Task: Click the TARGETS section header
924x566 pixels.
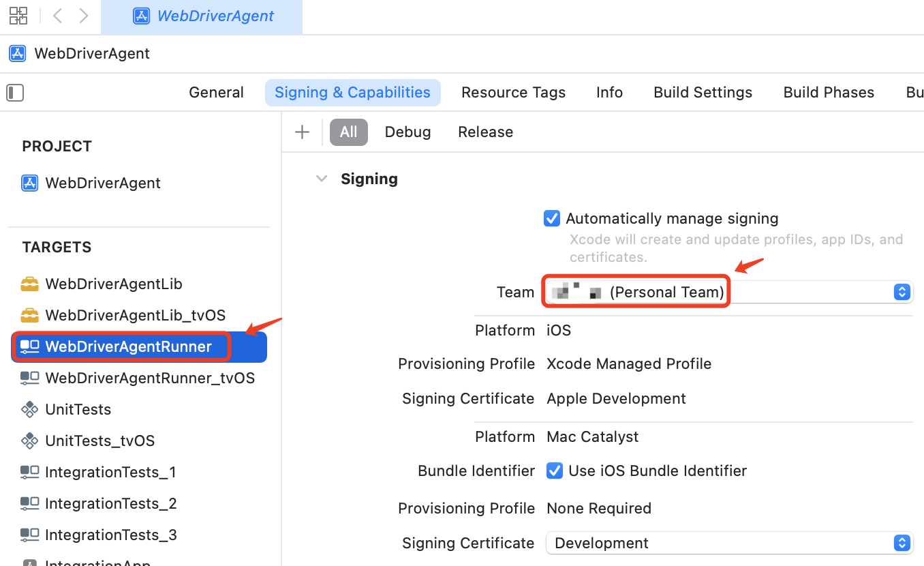Action: tap(57, 247)
